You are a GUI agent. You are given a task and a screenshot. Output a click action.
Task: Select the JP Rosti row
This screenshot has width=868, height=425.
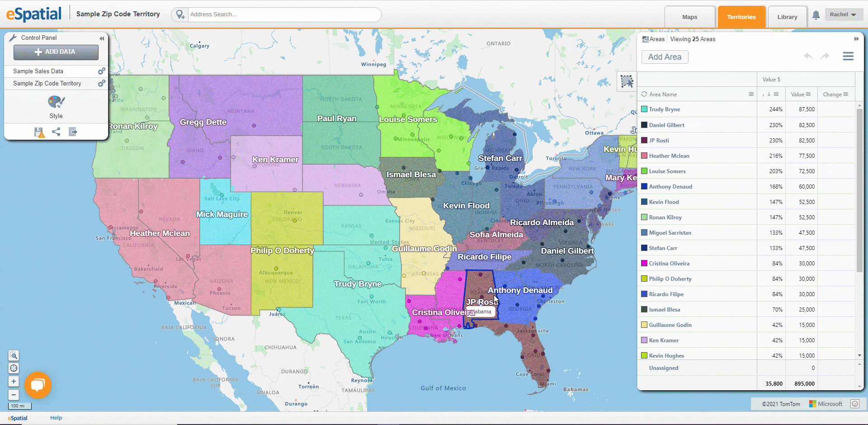point(746,140)
